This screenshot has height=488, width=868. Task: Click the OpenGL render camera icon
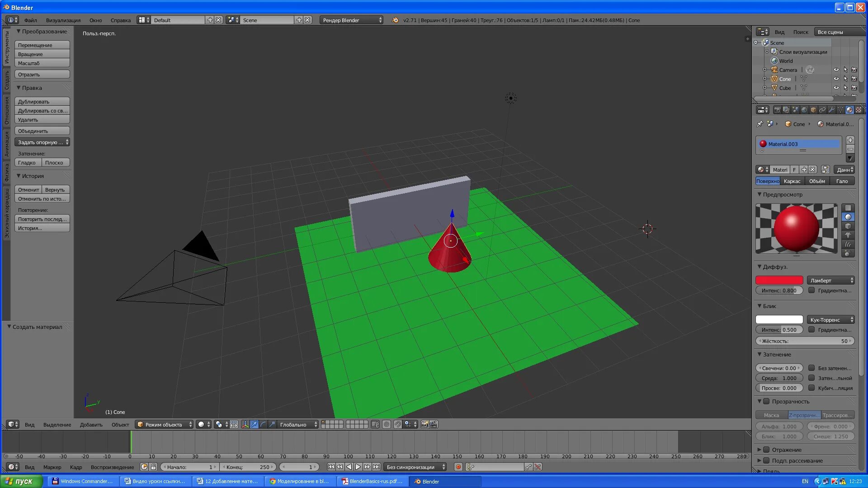425,424
